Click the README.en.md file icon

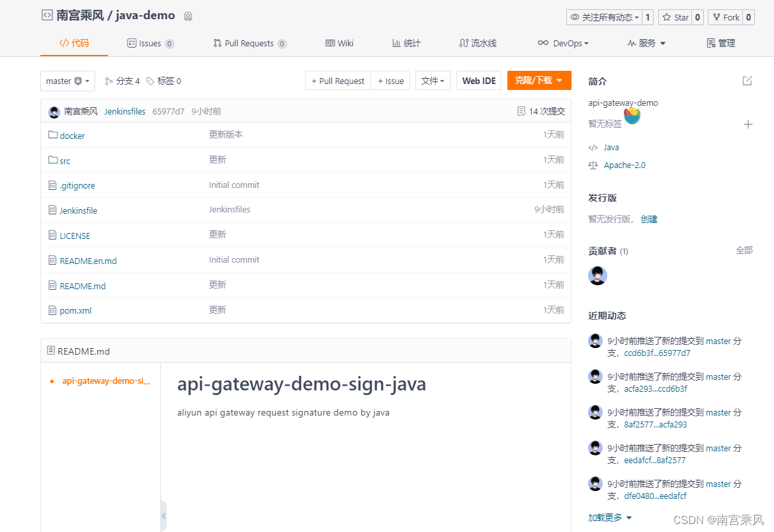click(x=52, y=260)
